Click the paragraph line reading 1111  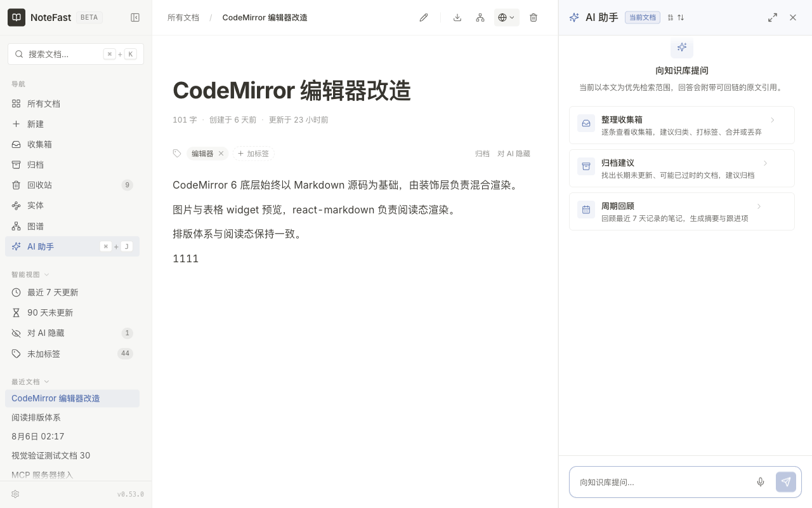tap(186, 258)
